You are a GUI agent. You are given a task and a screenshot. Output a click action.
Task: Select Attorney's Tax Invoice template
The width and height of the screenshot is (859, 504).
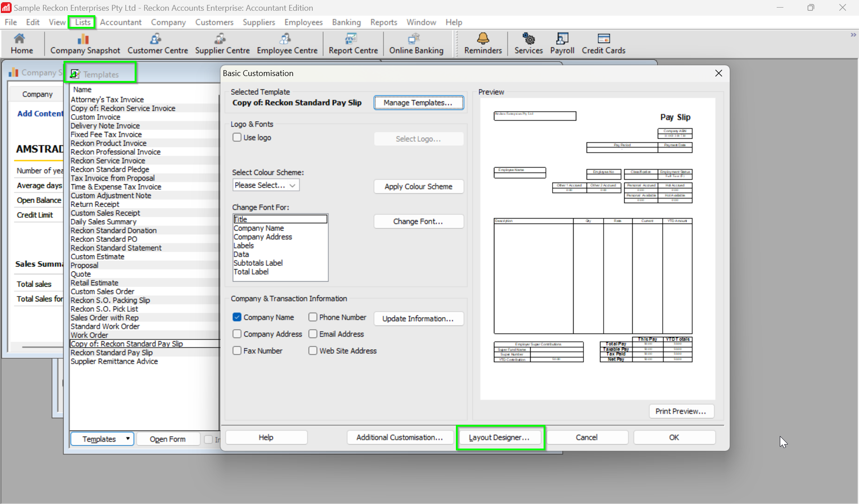point(145,99)
